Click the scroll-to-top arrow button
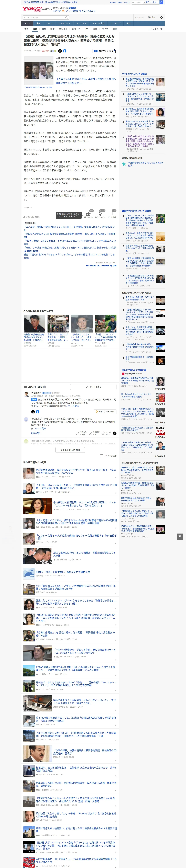This screenshot has height=868, width=186. (180, 536)
